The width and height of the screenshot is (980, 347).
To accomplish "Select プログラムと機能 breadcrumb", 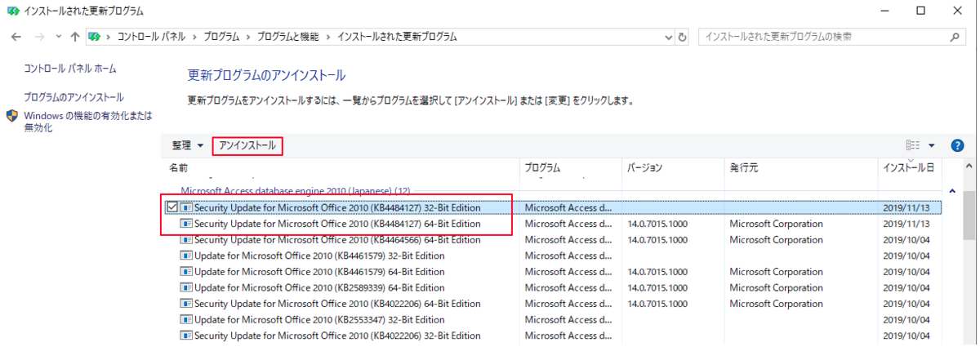I will [x=288, y=37].
